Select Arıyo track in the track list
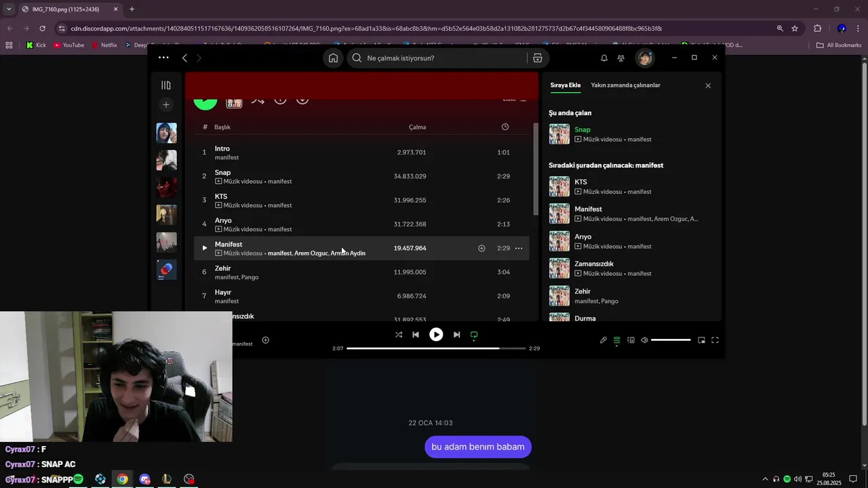The image size is (868, 488). click(x=361, y=224)
